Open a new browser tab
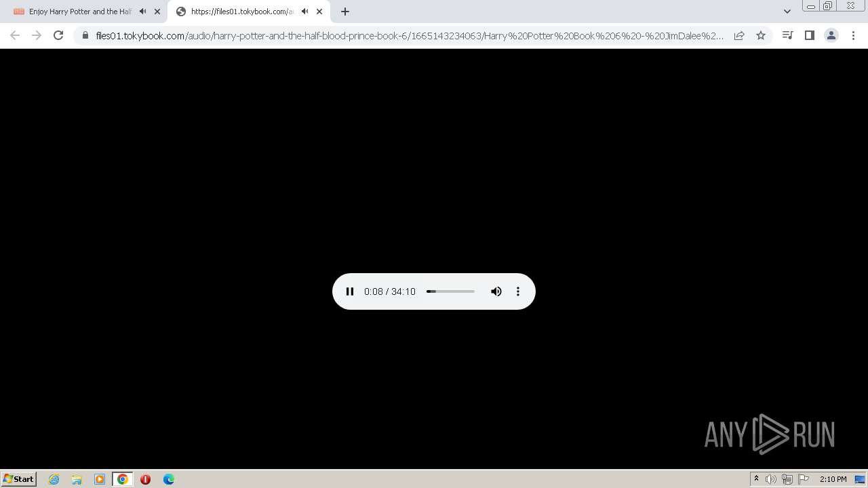The image size is (868, 488). pos(345,12)
